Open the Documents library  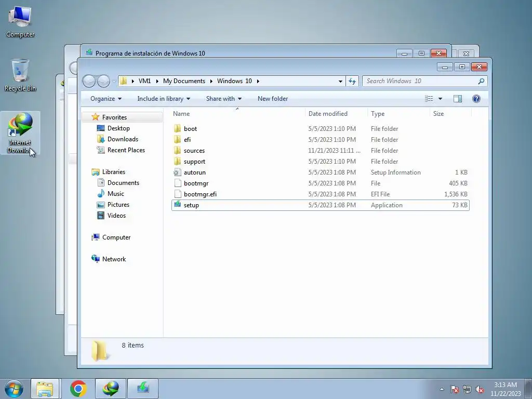123,183
